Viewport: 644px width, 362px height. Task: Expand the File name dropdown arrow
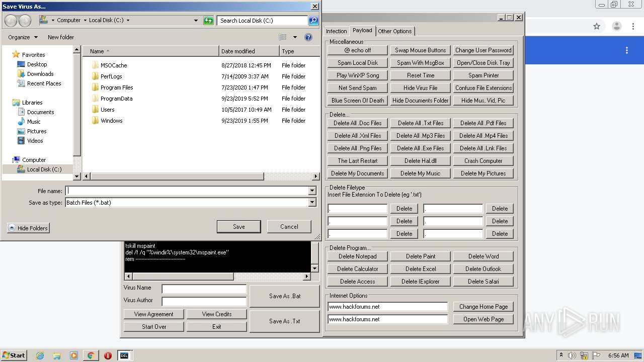click(x=312, y=191)
